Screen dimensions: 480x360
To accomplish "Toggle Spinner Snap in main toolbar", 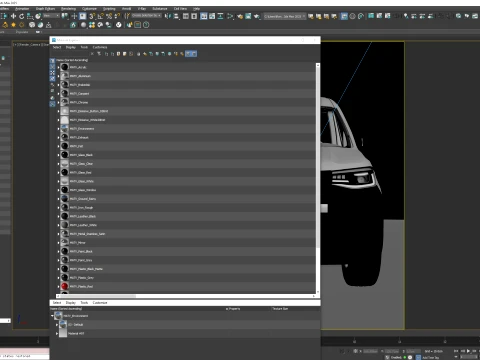I will (x=117, y=16).
